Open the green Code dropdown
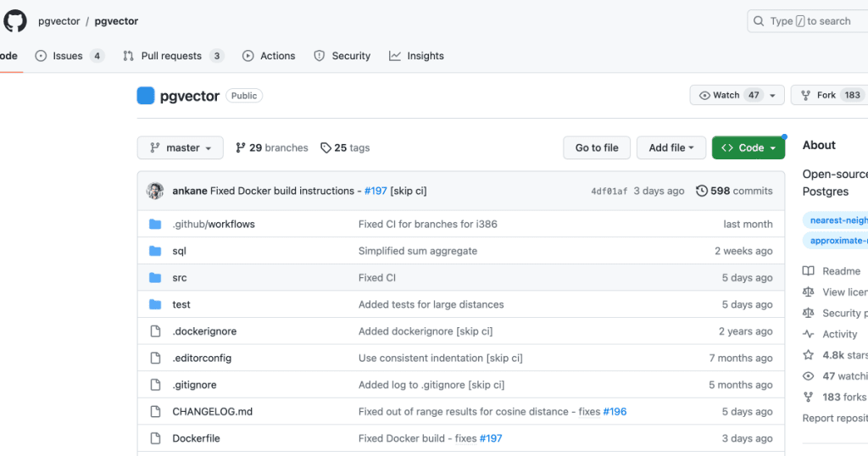Image resolution: width=868 pixels, height=456 pixels. [748, 147]
